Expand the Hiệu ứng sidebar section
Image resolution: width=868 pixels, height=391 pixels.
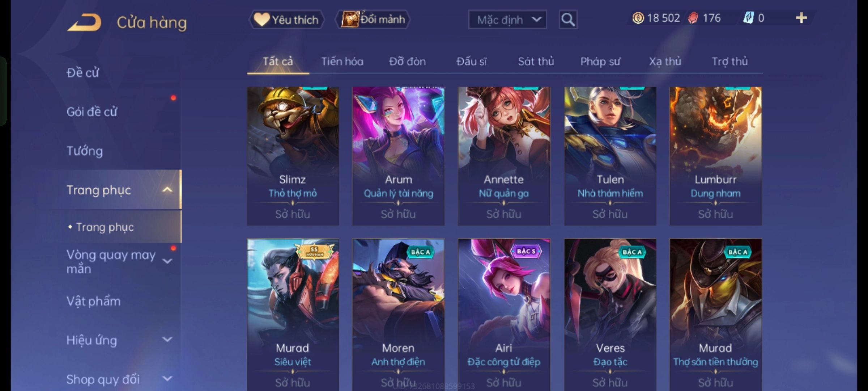tap(167, 340)
